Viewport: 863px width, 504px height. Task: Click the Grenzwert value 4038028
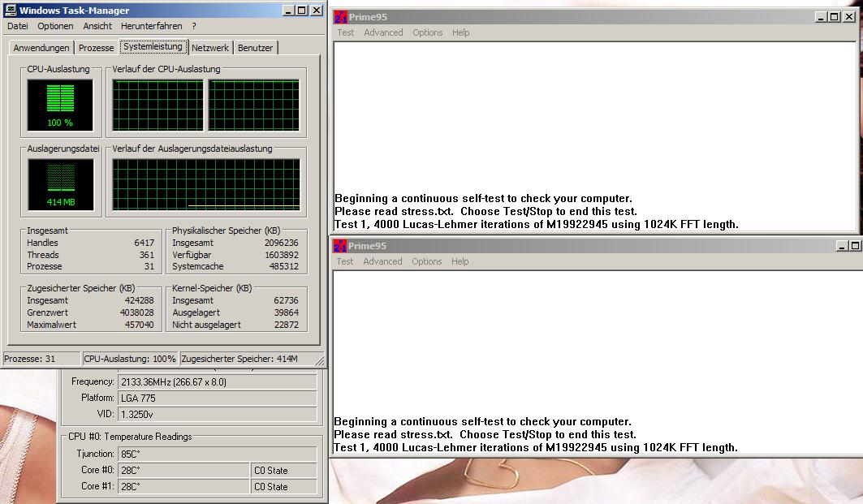pos(137,312)
